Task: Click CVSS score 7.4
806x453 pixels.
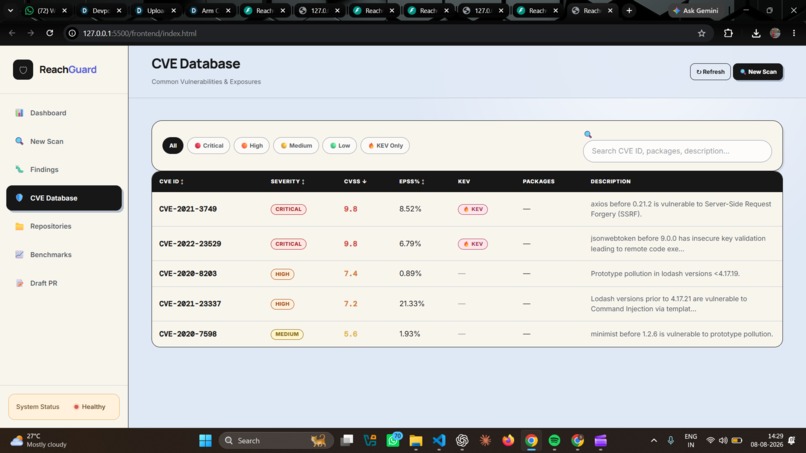Action: tap(351, 274)
